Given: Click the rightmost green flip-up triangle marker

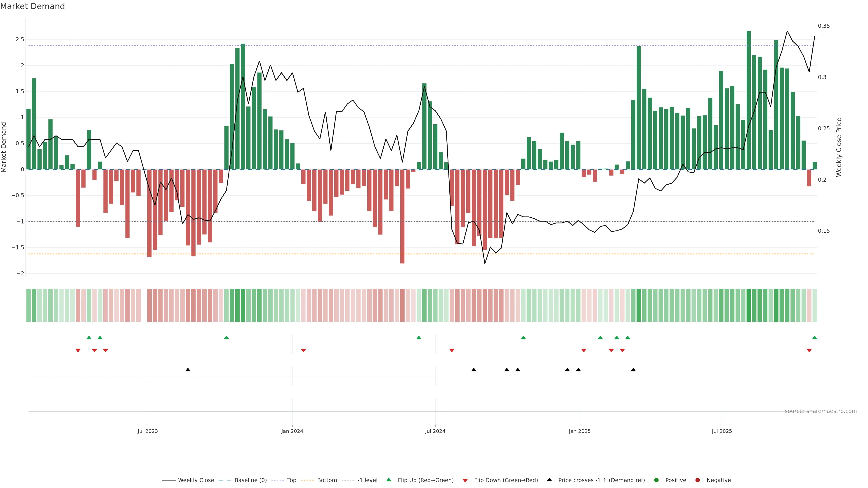Looking at the screenshot, I should pos(814,338).
